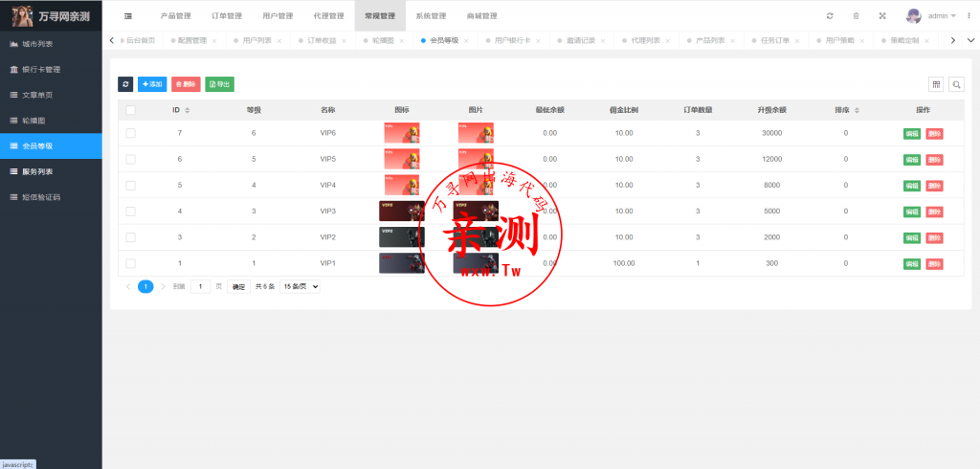Close the 任务订单 tab

pyautogui.click(x=797, y=40)
